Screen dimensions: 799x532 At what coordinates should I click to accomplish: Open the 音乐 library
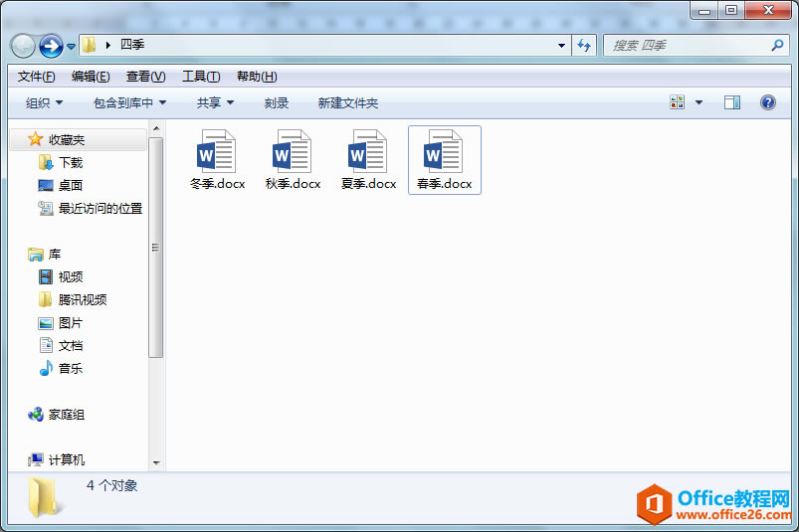(71, 369)
